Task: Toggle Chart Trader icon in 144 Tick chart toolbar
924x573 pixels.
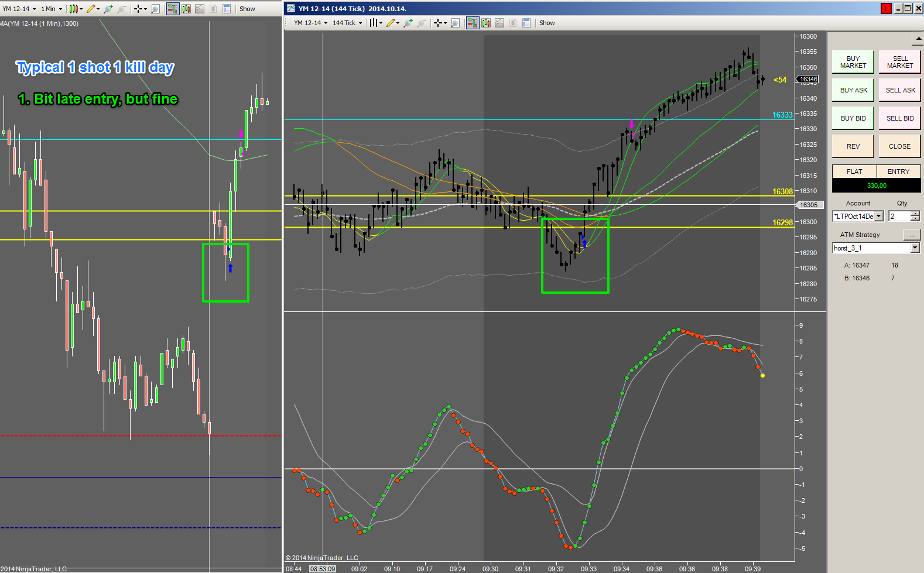Action: [473, 23]
